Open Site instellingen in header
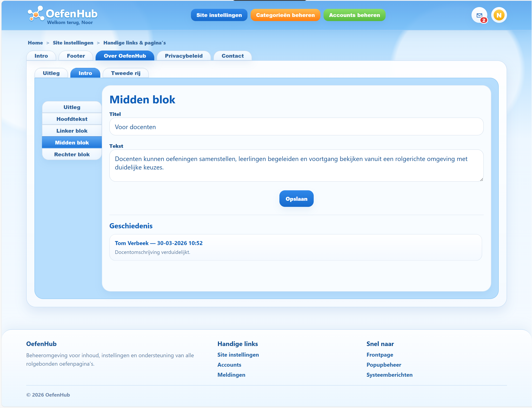532x408 pixels. 219,15
